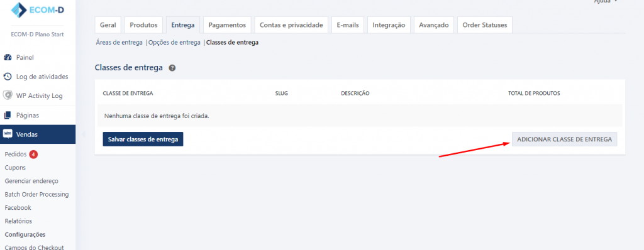Switch to the Produtos tab
The height and width of the screenshot is (250, 644).
[144, 25]
